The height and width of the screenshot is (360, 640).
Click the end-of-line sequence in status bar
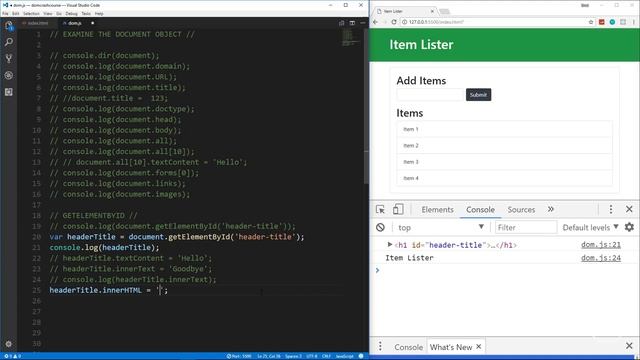pyautogui.click(x=326, y=356)
